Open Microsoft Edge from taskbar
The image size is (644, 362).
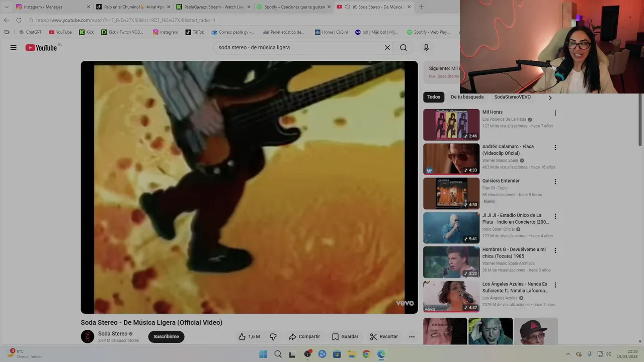point(381,354)
